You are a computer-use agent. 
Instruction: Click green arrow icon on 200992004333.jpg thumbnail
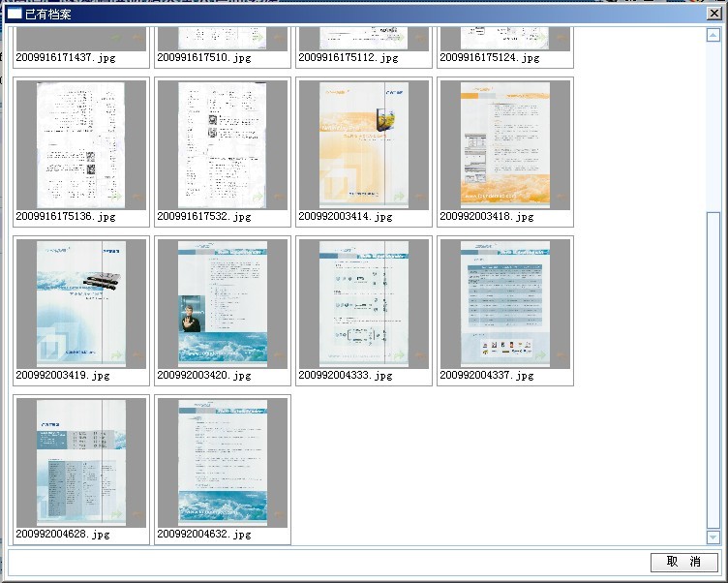[x=398, y=355]
